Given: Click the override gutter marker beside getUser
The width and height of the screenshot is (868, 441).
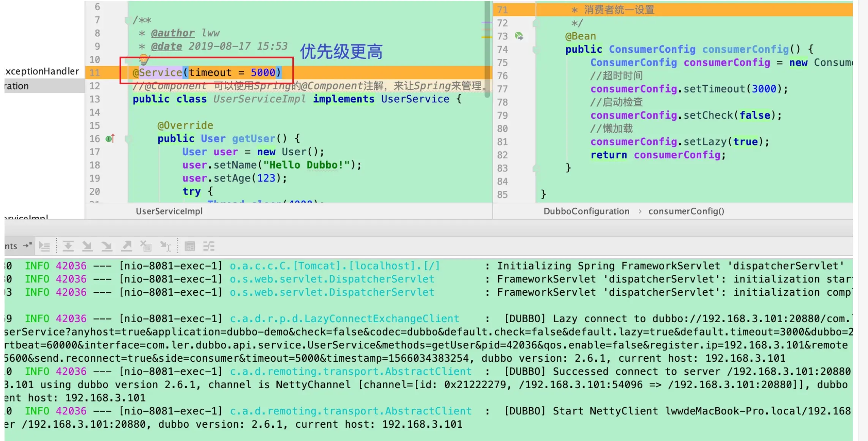Looking at the screenshot, I should click(x=110, y=139).
